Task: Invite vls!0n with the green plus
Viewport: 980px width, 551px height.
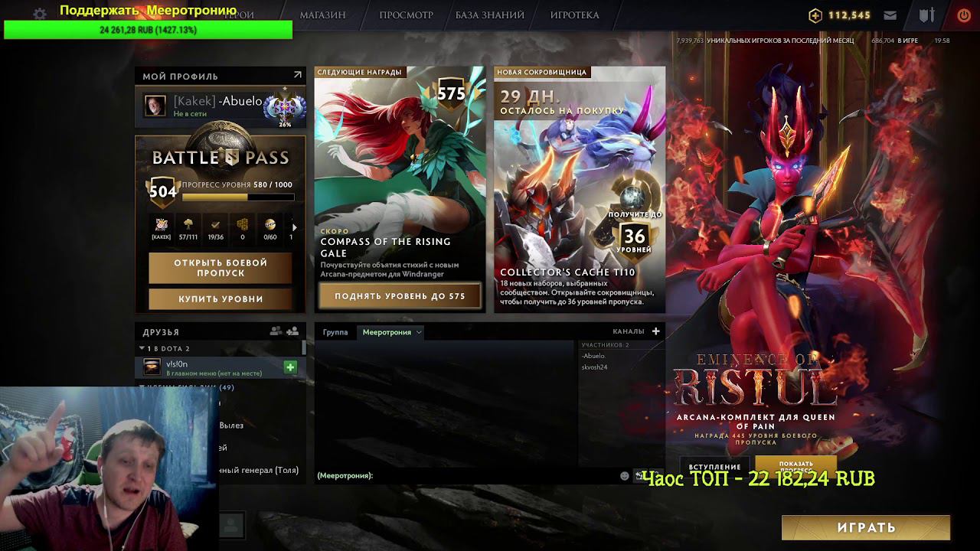Action: point(290,367)
